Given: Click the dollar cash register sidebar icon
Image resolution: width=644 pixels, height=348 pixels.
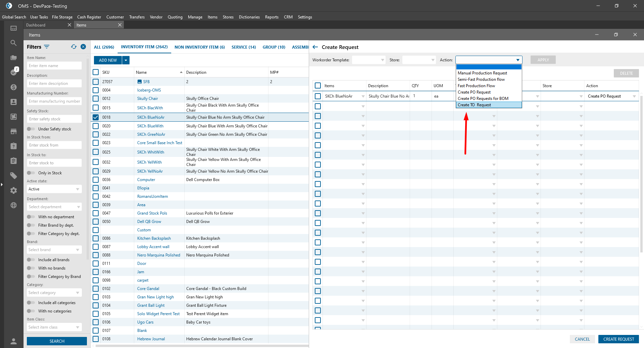Looking at the screenshot, I should coord(13,87).
